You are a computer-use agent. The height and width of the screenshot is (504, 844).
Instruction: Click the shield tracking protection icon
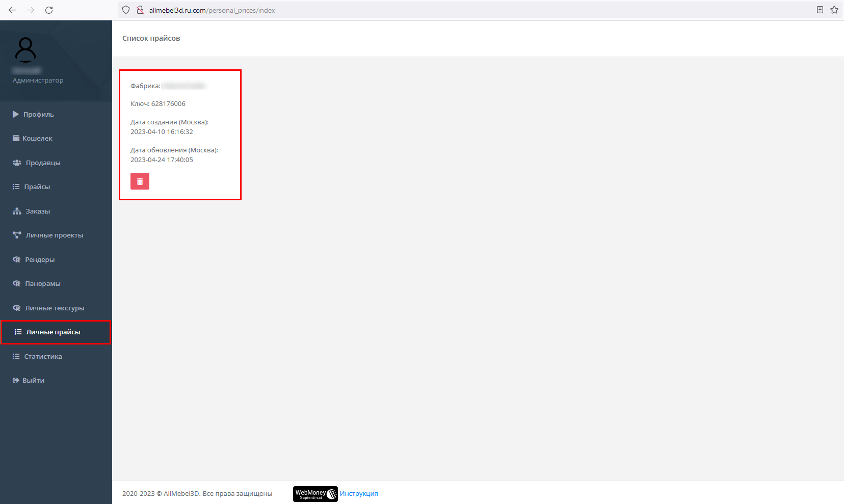126,10
